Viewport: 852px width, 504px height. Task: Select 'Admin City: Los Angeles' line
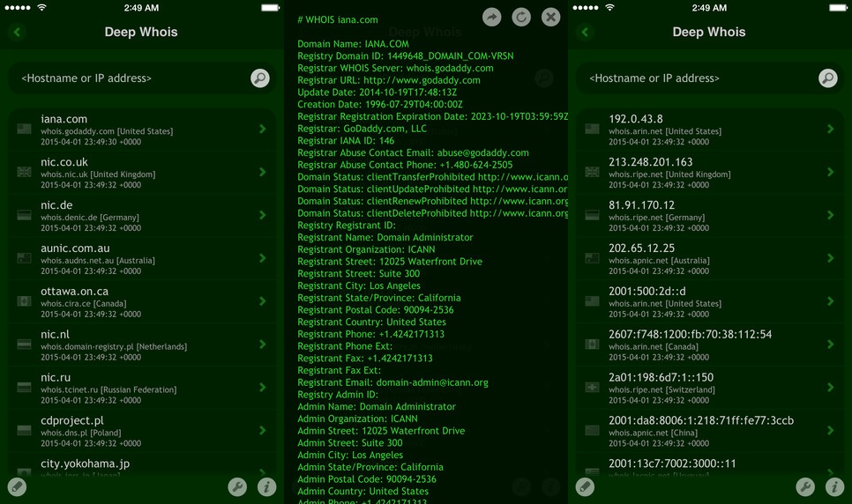pos(350,456)
